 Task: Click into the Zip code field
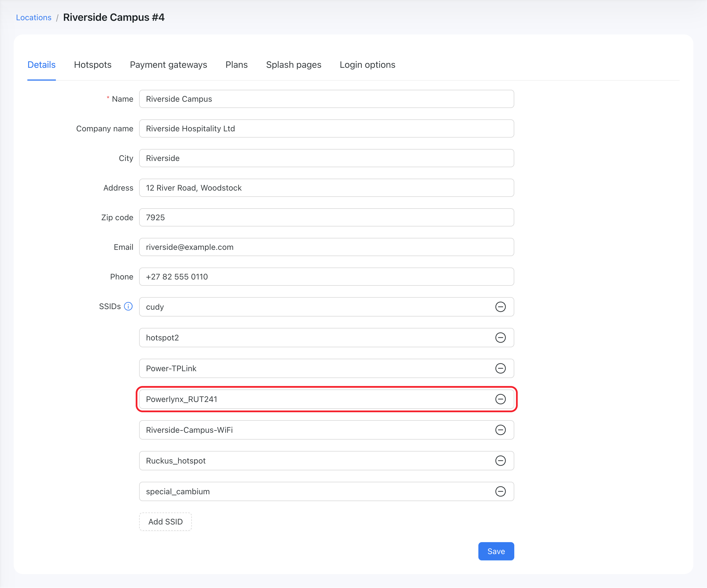click(326, 217)
